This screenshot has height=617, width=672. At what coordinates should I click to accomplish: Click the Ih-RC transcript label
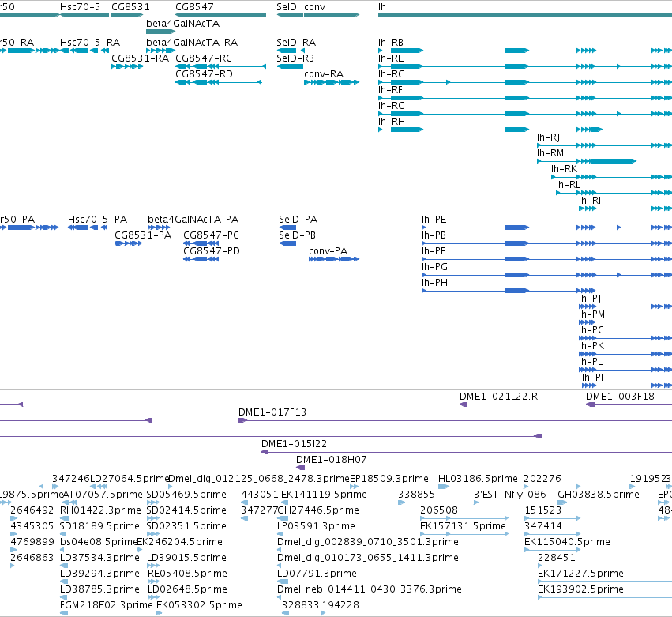tap(390, 73)
